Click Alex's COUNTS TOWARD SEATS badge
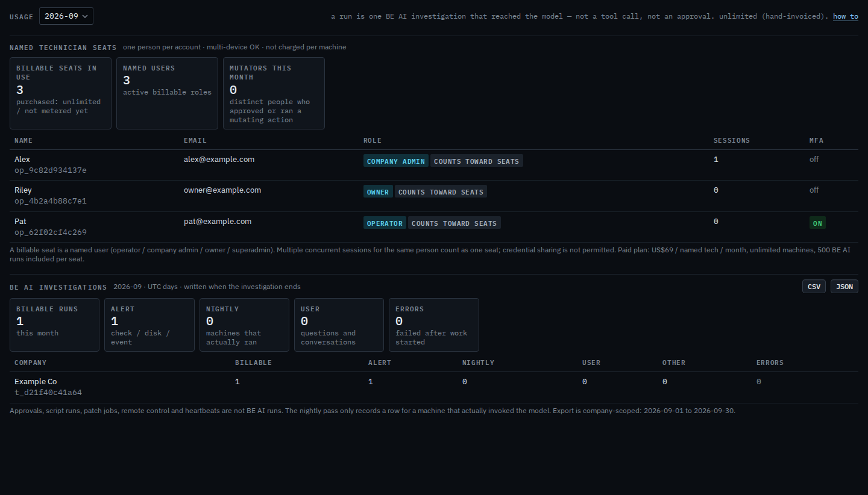Viewport: 868px width, 495px height. [476, 161]
